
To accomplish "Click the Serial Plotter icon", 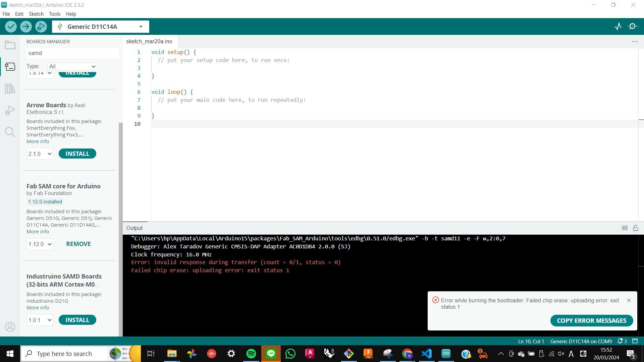I will coord(619,26).
